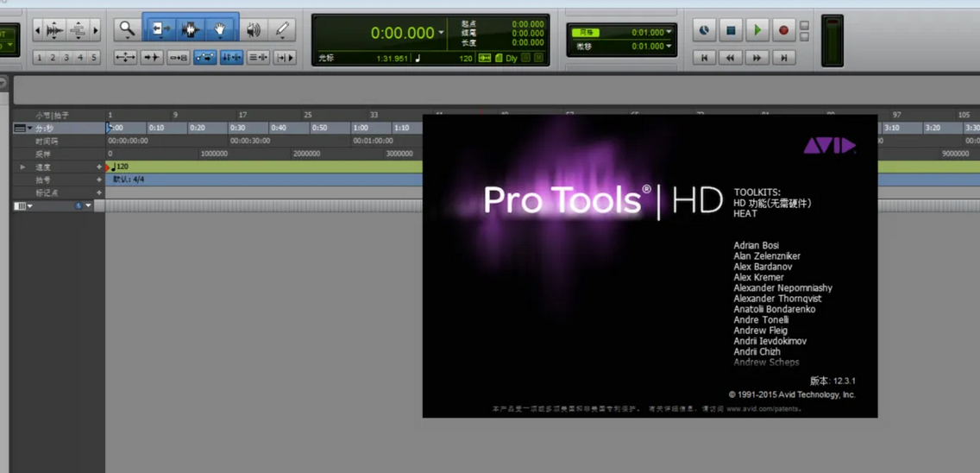Viewport: 980px width, 473px height.
Task: Click the Pro Tools HD splash logo
Action: [x=603, y=201]
